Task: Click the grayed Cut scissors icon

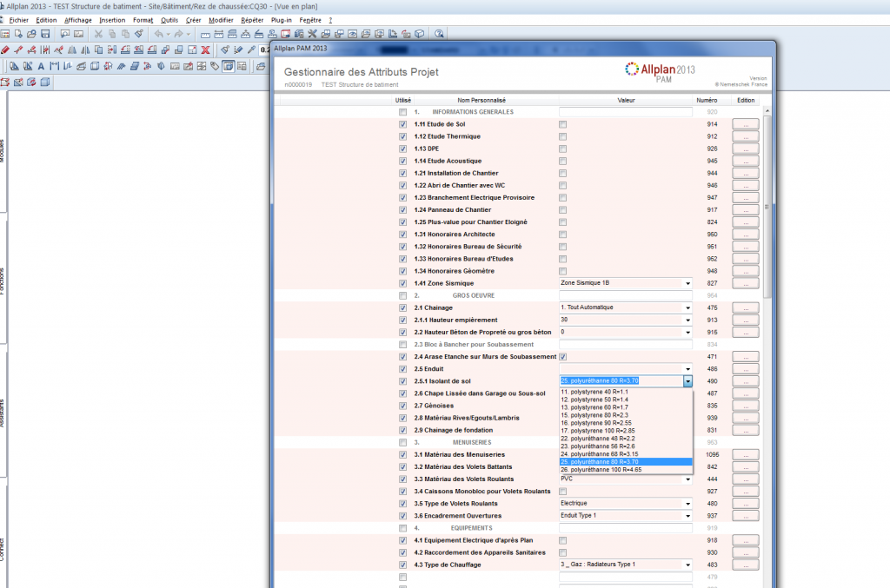Action: tap(98, 34)
